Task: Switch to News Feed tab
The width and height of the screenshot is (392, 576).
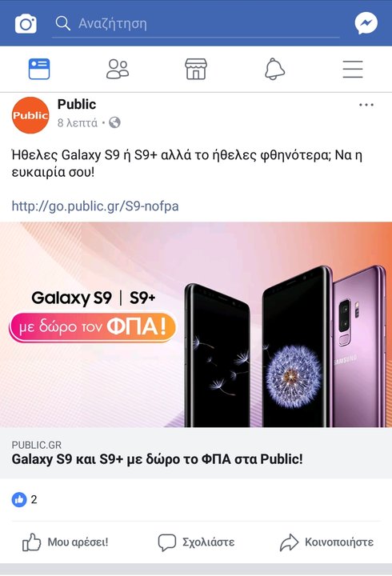Action: [39, 69]
